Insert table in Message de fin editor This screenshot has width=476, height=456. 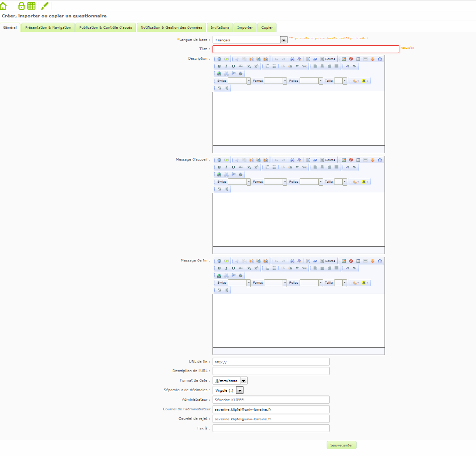pos(358,261)
